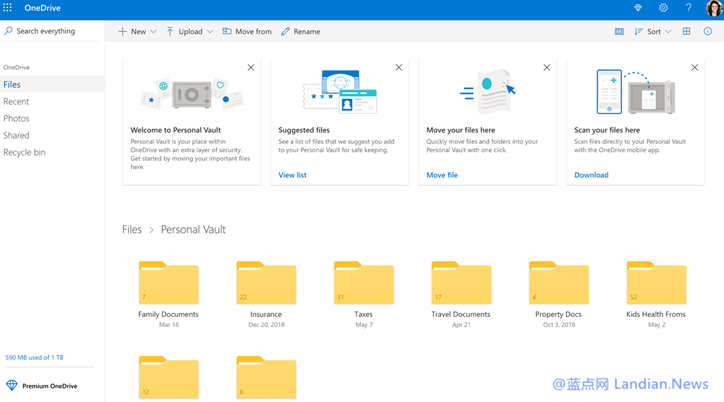The height and width of the screenshot is (402, 724).
Task: Select Files in the sidebar
Action: (52, 84)
